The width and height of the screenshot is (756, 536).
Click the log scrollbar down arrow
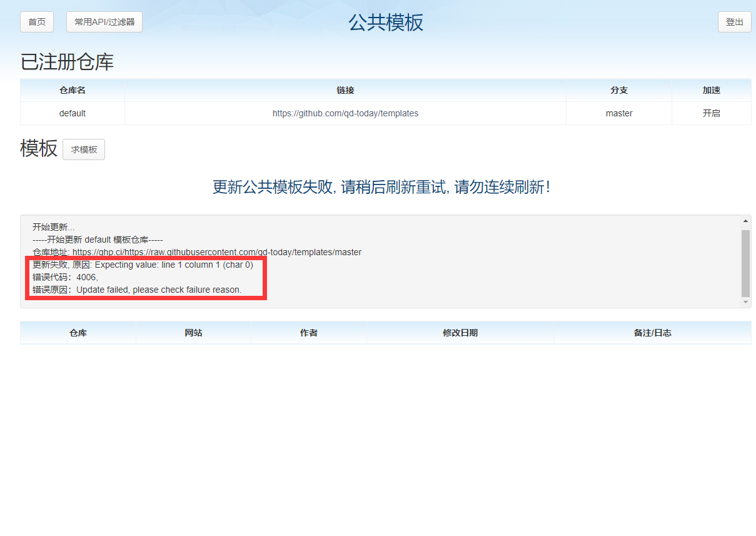(745, 302)
